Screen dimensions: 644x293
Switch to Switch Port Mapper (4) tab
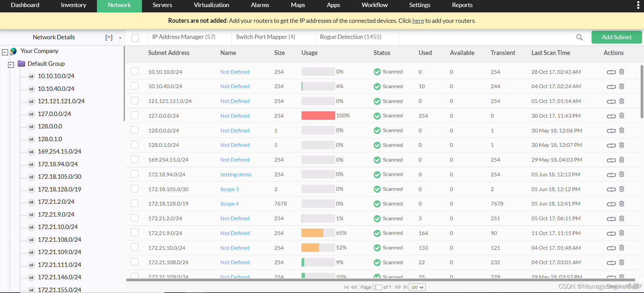(266, 37)
